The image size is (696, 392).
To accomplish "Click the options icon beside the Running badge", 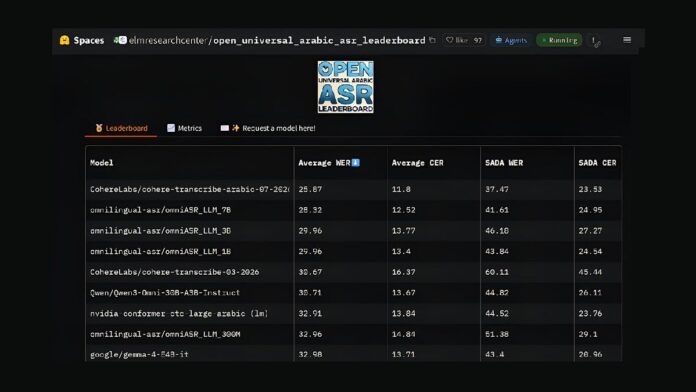I will pyautogui.click(x=595, y=41).
